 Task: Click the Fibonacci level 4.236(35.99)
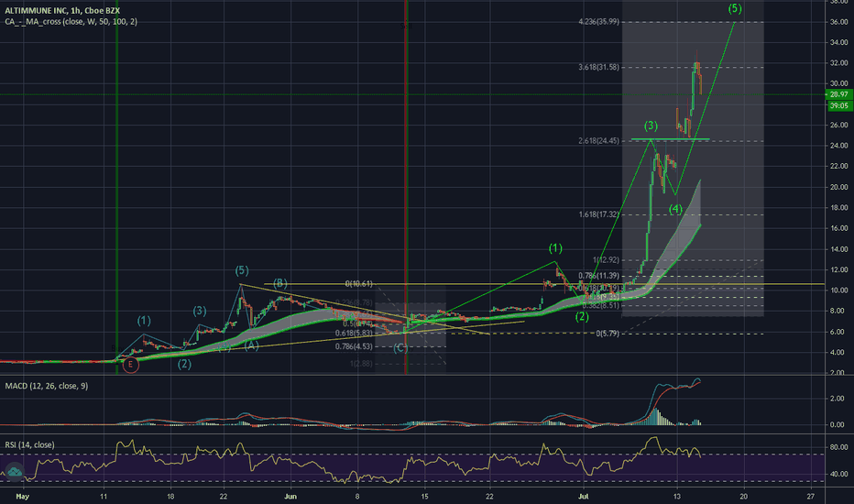tap(598, 22)
